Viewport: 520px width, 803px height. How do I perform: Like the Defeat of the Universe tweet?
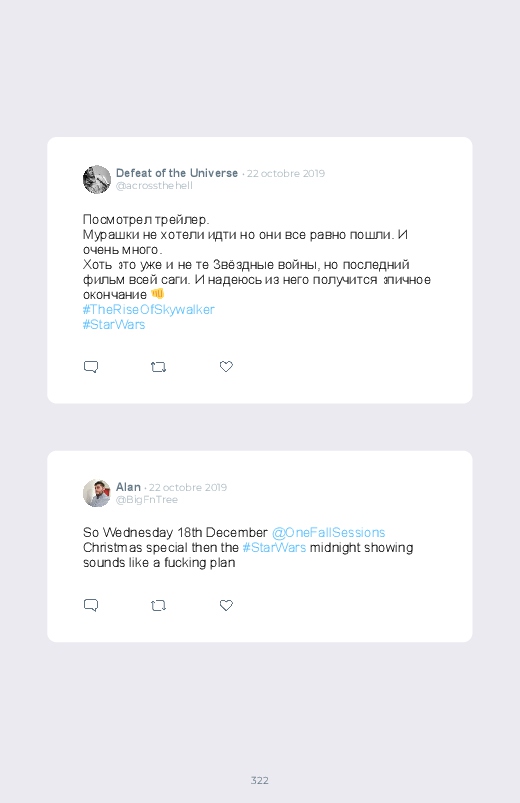pyautogui.click(x=226, y=366)
